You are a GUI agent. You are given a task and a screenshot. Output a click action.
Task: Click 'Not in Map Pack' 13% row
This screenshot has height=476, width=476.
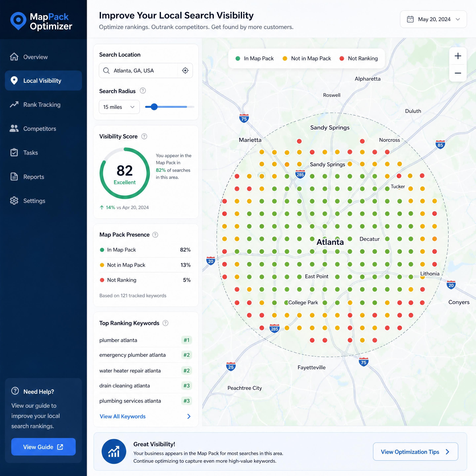[x=145, y=265]
